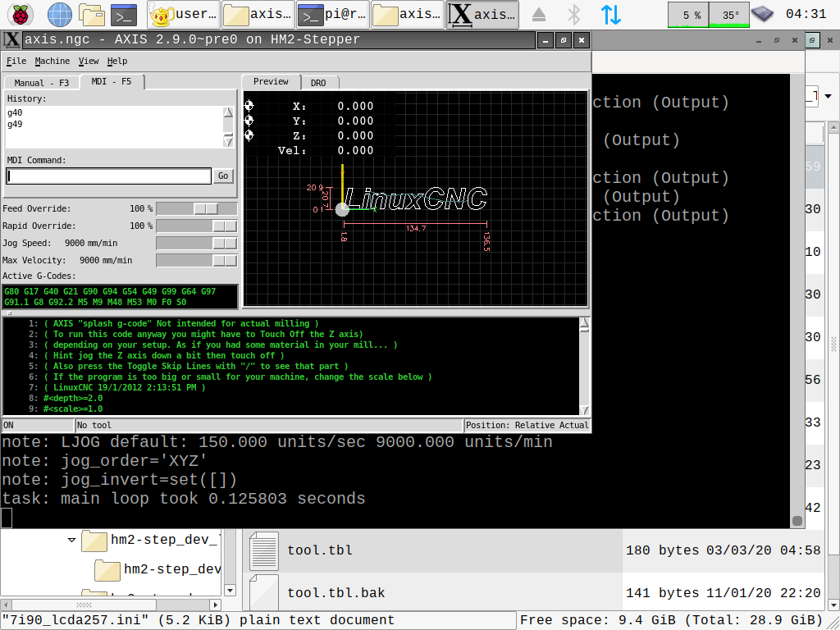Click tool.tbl document file icon

click(264, 550)
